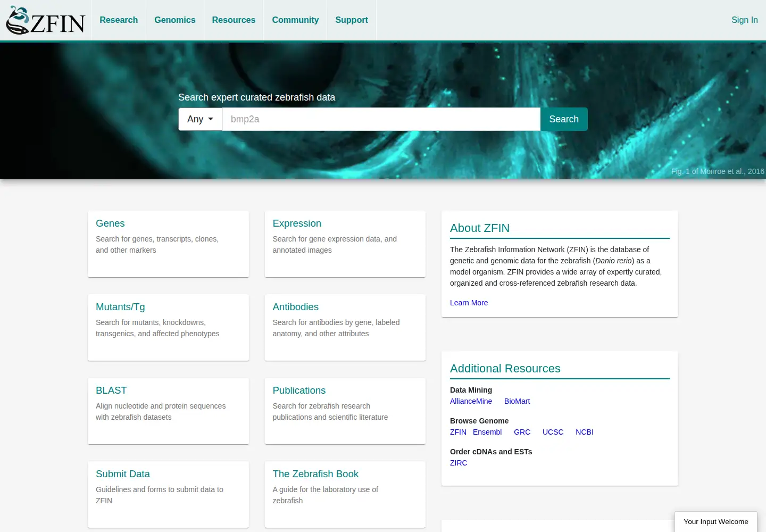Click the Fig. 1 of Monroe et al., 2016 credit
Screen dimensions: 766x532
tap(718, 171)
